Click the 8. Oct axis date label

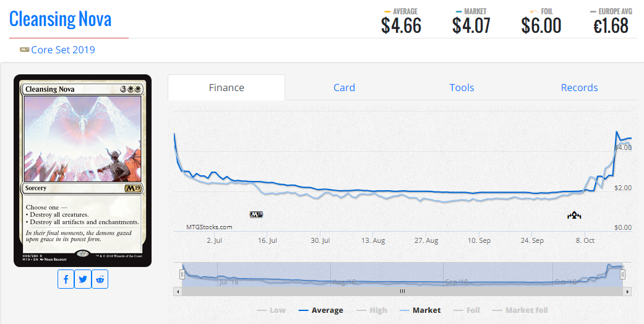click(585, 240)
